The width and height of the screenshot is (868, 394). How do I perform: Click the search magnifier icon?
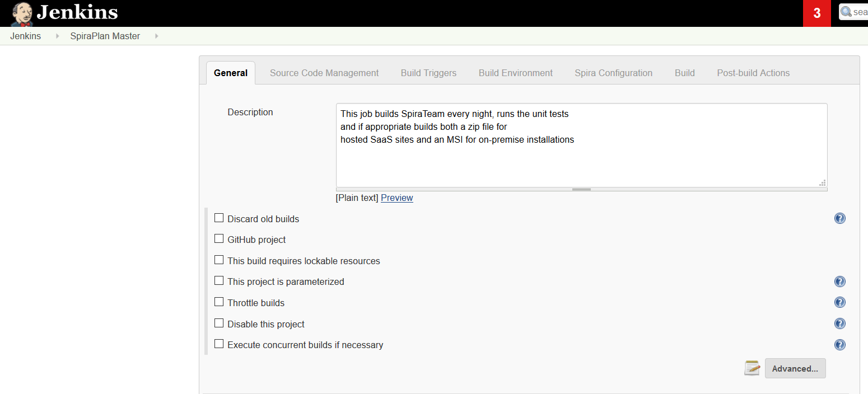click(846, 12)
